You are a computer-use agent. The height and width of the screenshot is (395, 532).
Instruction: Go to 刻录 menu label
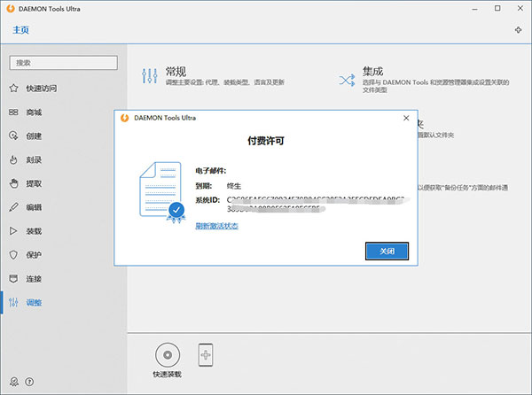tap(34, 160)
